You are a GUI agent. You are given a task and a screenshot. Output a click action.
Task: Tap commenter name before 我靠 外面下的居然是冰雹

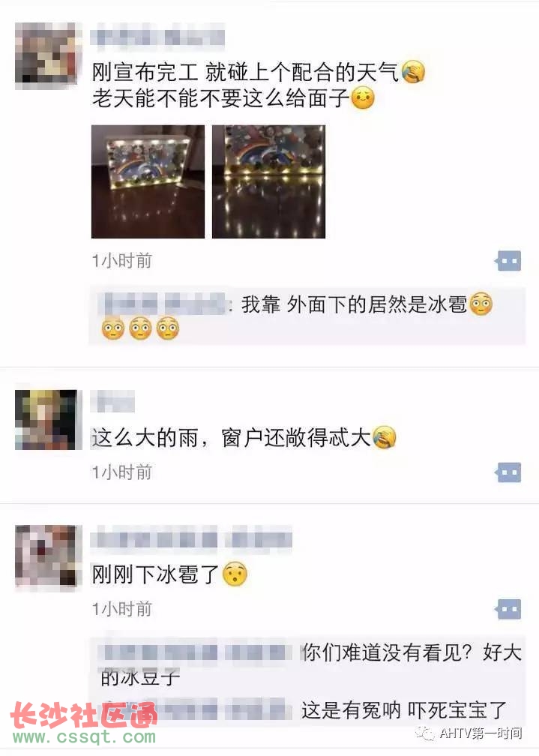[164, 304]
